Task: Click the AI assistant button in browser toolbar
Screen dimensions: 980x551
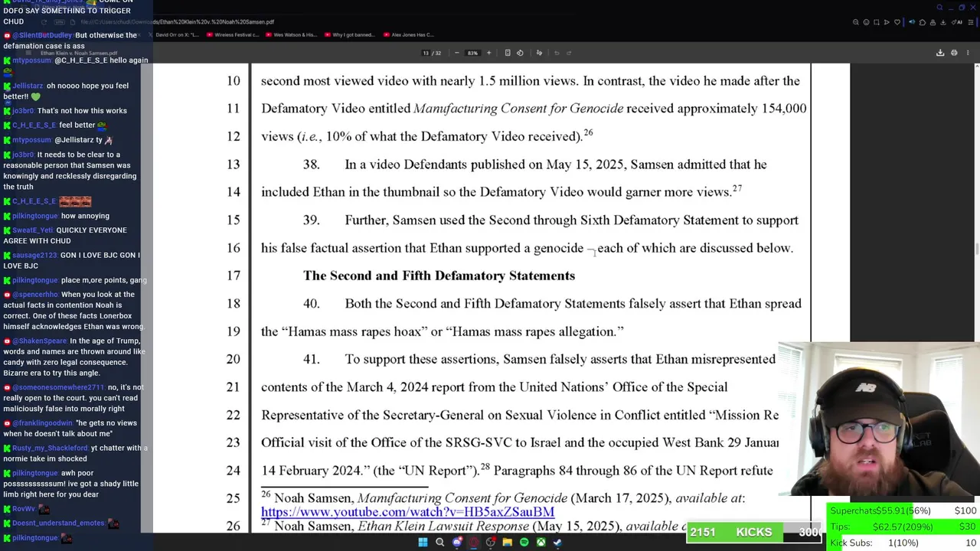Action: click(959, 22)
